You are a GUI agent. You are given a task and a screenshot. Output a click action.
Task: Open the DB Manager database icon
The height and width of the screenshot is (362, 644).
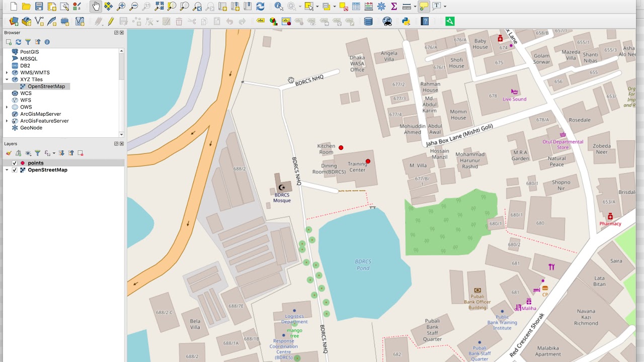click(368, 21)
